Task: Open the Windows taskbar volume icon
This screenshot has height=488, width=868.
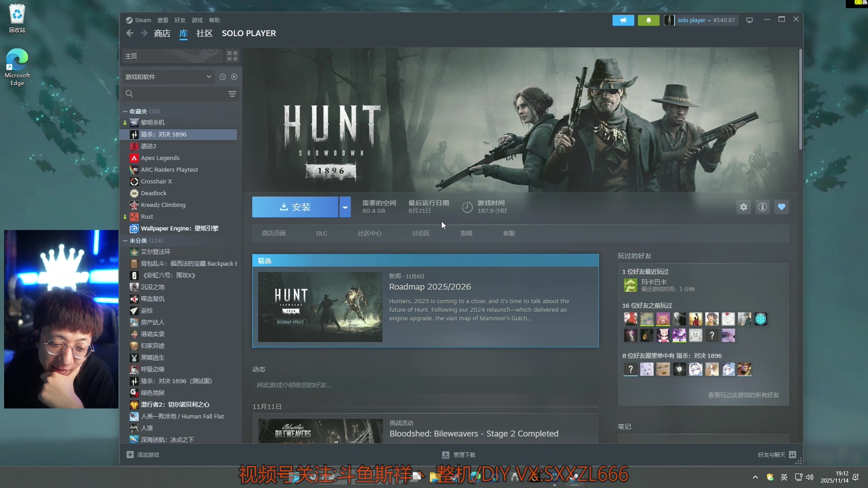Action: tap(810, 477)
